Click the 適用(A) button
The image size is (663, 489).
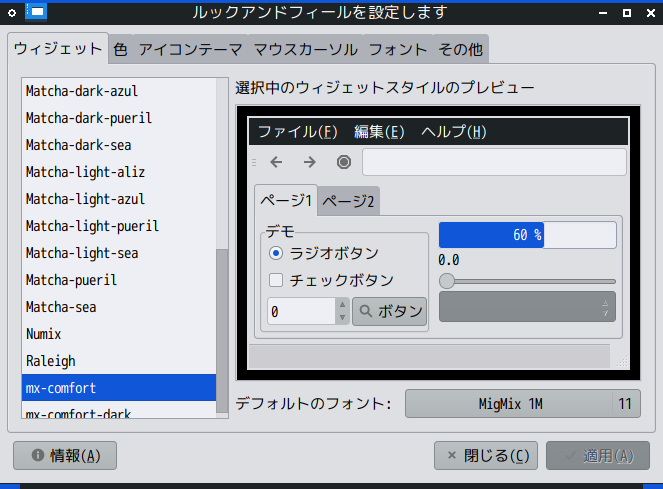(x=598, y=456)
